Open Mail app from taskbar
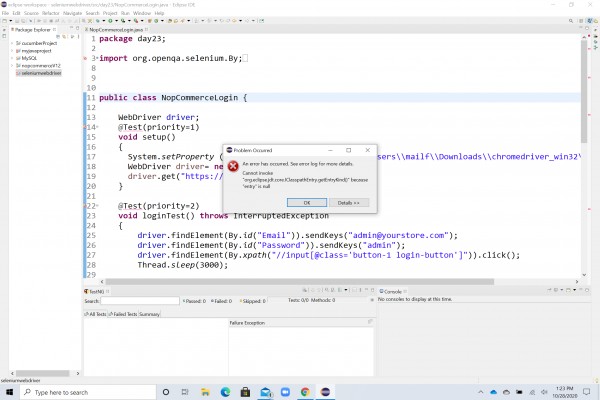Screen dimensions: 600x400 [x=266, y=392]
